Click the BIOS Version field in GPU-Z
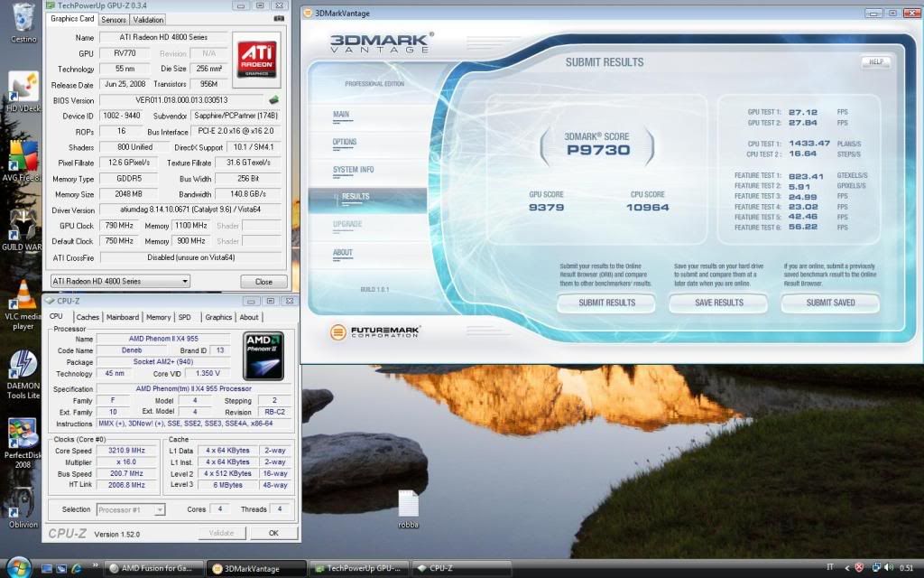This screenshot has width=924, height=578. [181, 100]
